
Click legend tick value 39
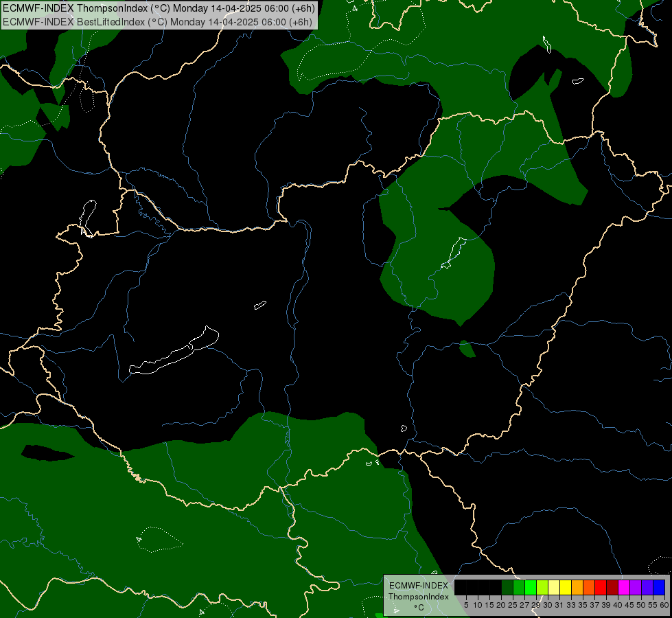pos(606,605)
